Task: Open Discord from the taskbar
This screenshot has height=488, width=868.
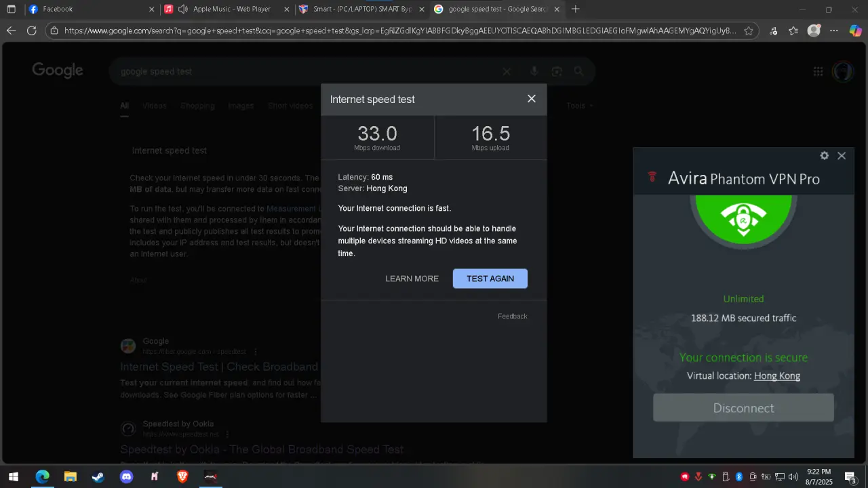Action: click(126, 476)
